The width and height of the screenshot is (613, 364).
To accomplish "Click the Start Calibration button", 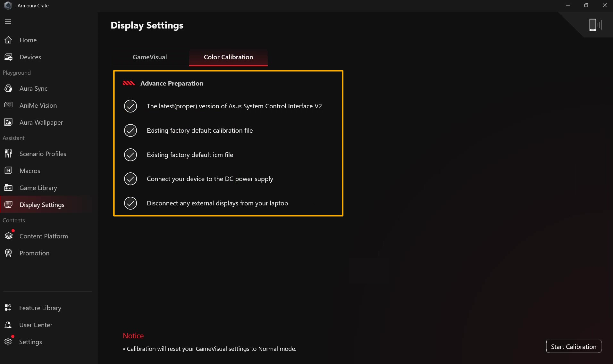I will click(574, 346).
